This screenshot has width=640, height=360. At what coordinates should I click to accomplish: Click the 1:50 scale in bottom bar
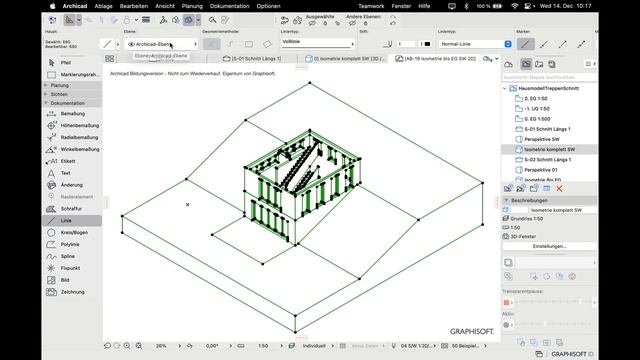pyautogui.click(x=263, y=346)
